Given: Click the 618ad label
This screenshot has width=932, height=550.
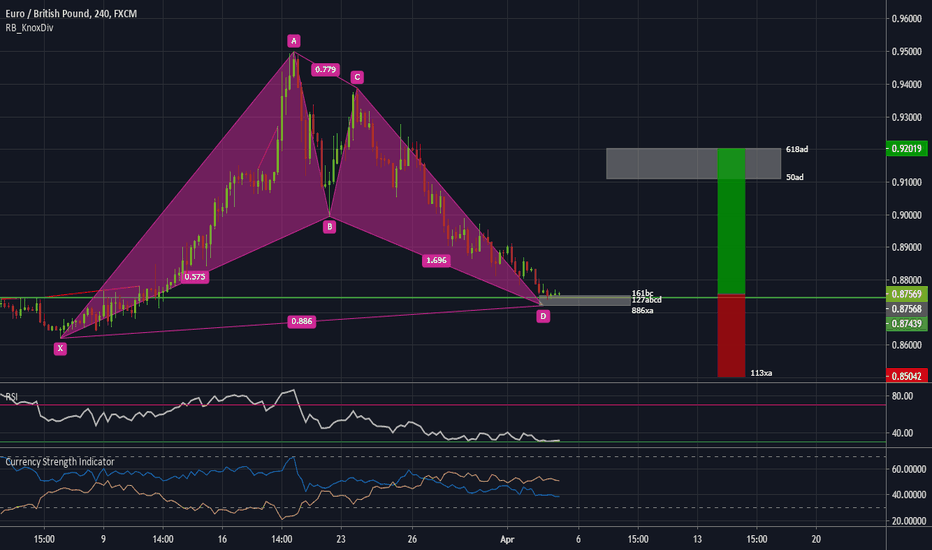Looking at the screenshot, I should (x=796, y=149).
